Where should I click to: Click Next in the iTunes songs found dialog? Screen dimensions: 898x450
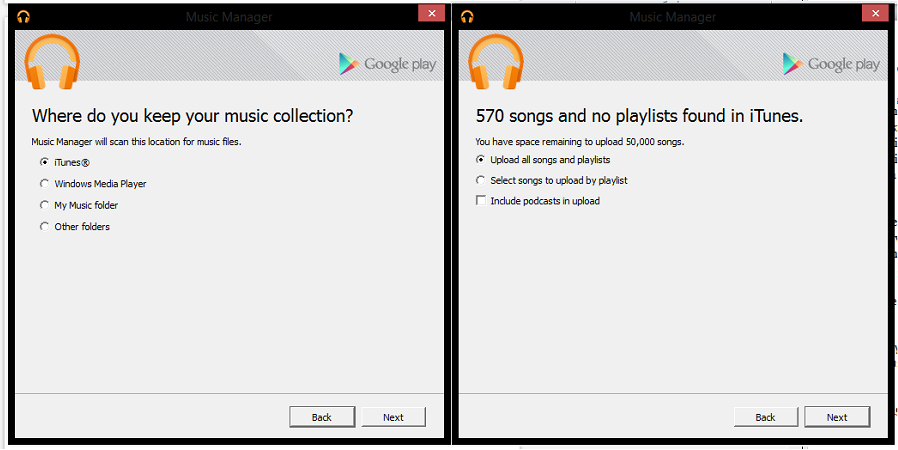tap(837, 417)
